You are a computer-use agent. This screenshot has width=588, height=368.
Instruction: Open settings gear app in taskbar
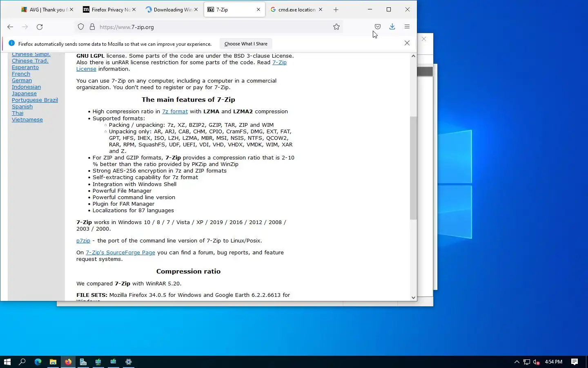pos(129,362)
